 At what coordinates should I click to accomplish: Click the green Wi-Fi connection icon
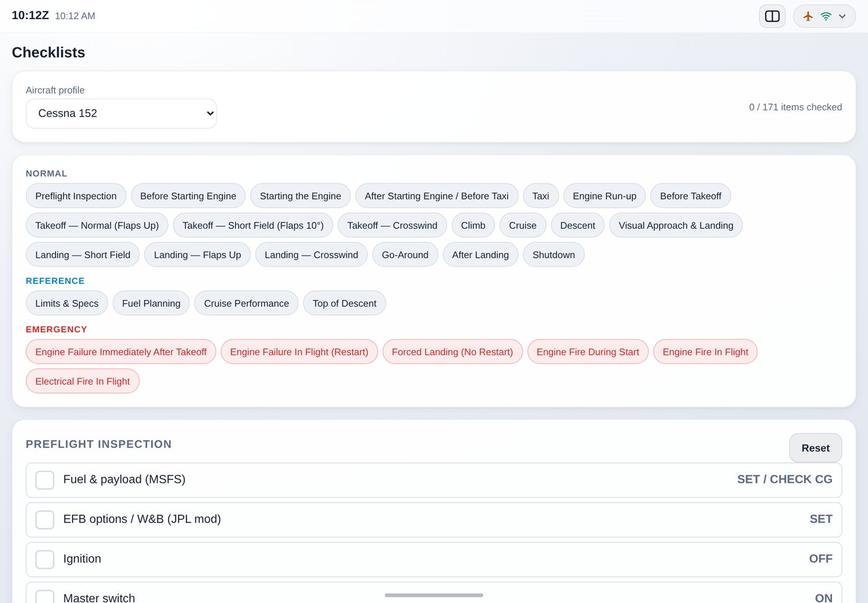pyautogui.click(x=826, y=16)
